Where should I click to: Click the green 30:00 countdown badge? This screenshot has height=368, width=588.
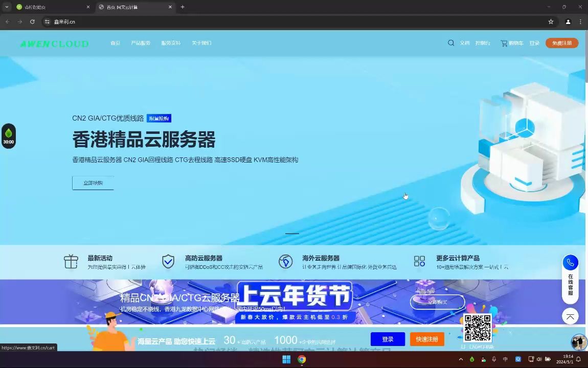pos(8,135)
